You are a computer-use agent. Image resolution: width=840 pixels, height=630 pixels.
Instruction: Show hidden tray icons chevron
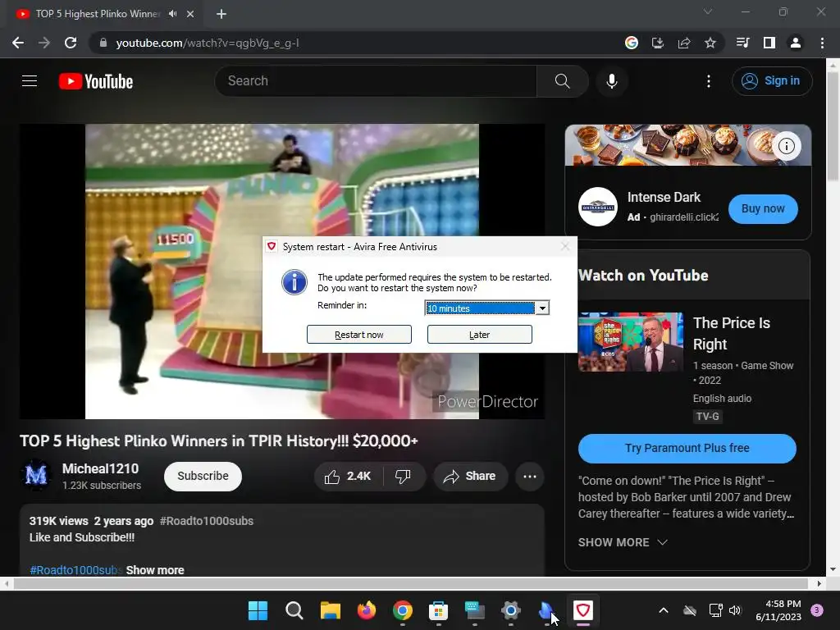[663, 610]
